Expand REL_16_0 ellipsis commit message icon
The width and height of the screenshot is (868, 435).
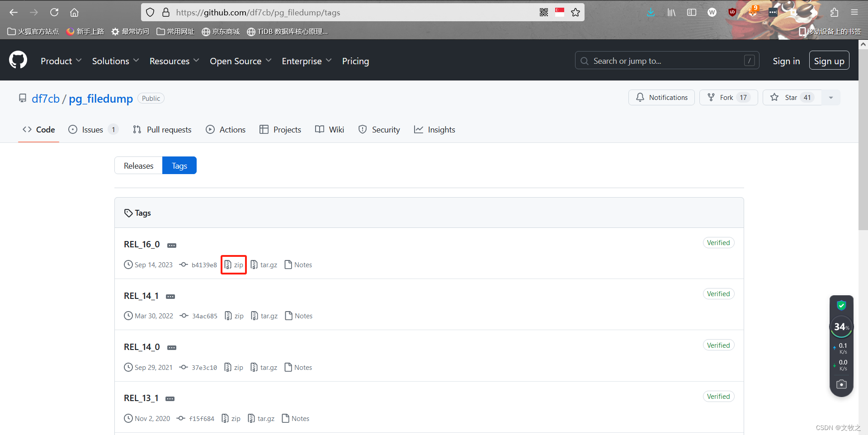pyautogui.click(x=172, y=245)
